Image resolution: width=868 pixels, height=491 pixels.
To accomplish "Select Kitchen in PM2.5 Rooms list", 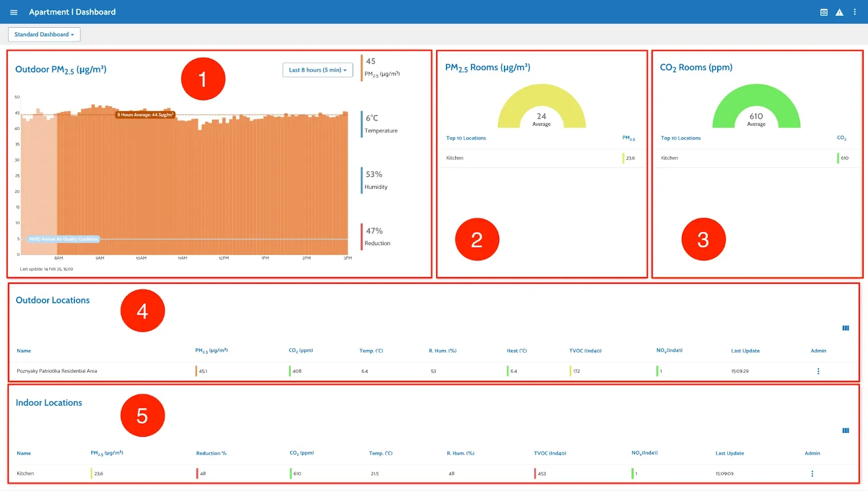I will [455, 158].
